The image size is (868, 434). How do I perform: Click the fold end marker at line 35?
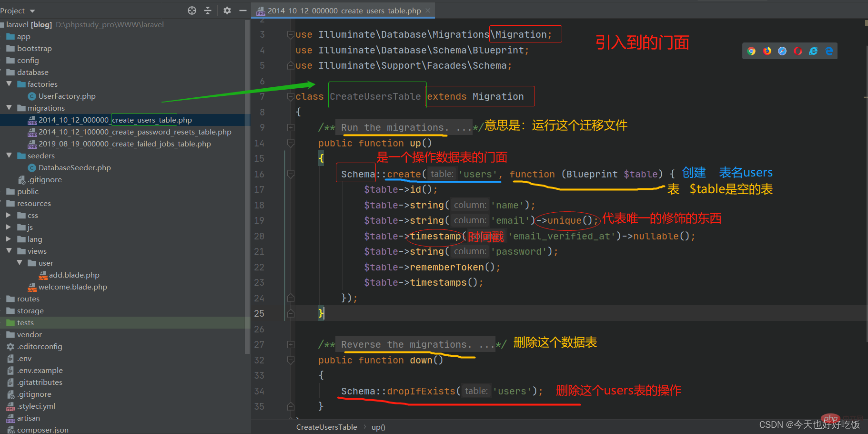coord(291,406)
